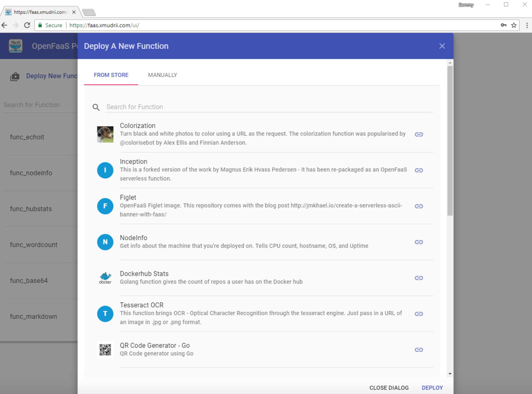532x394 pixels.
Task: Select the Colorization dog thumbnail
Action: point(105,134)
